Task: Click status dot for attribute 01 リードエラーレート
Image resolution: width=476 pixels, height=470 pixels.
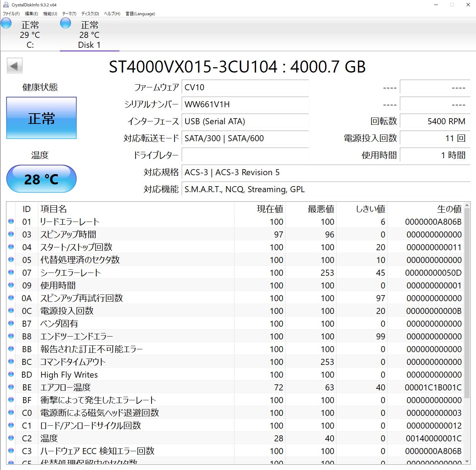Action: [x=11, y=221]
